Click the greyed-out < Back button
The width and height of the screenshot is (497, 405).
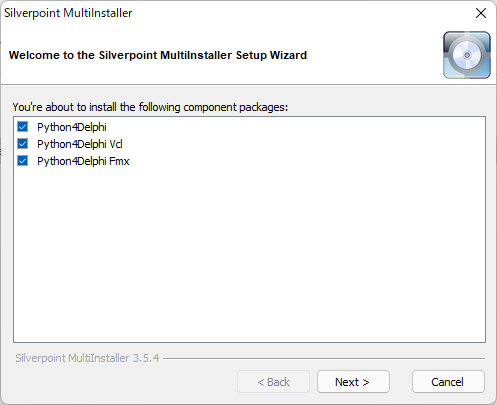(x=273, y=382)
